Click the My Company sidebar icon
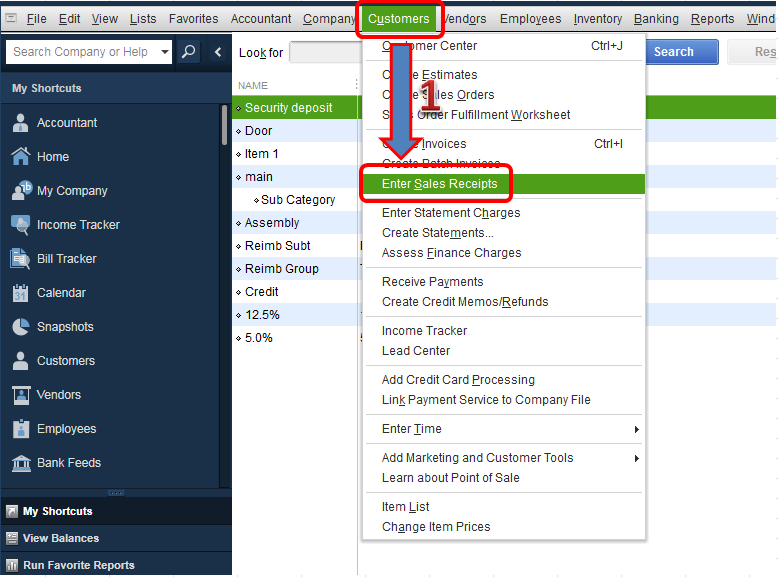 coord(21,191)
